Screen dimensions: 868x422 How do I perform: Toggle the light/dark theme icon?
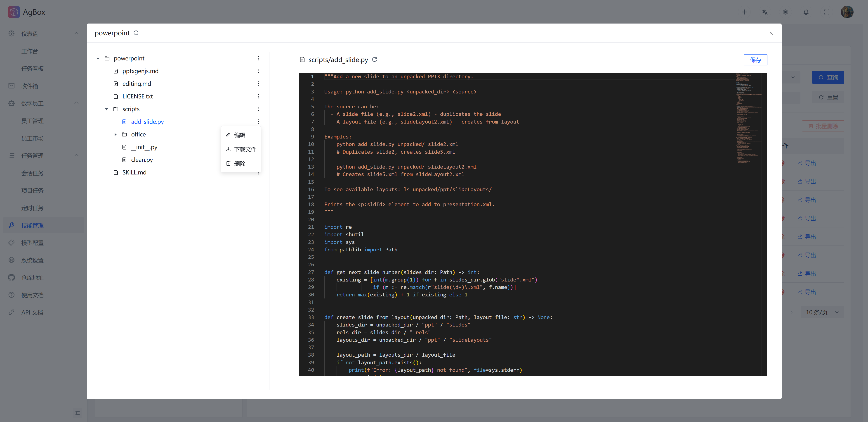click(x=785, y=12)
